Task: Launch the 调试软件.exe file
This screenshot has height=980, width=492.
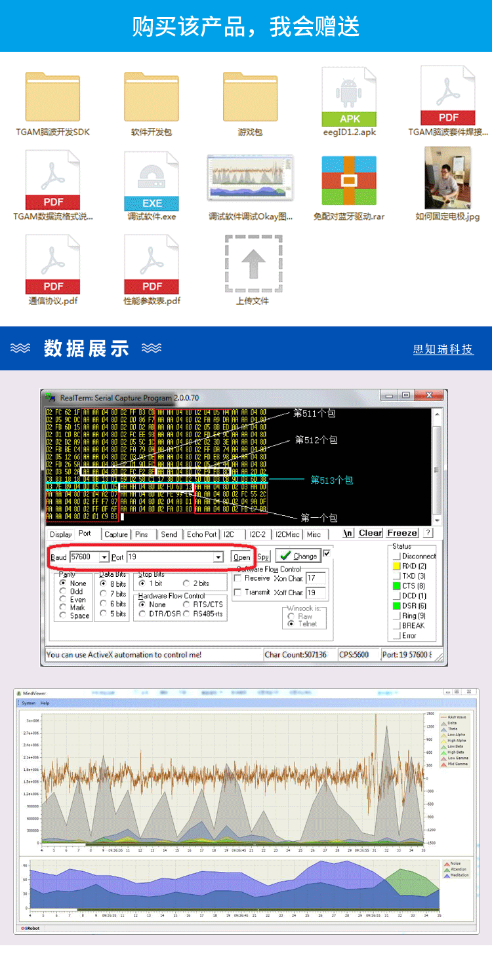Action: click(x=152, y=180)
